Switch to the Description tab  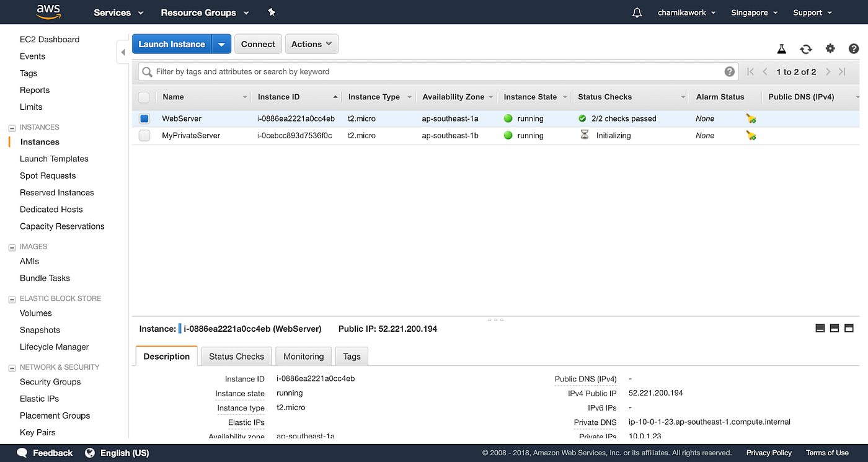coord(167,357)
